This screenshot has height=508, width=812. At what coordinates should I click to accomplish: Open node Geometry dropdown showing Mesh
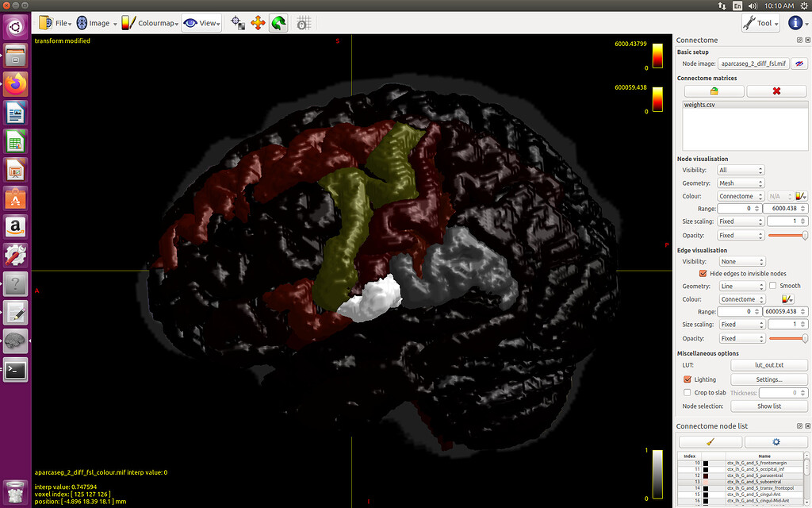tap(741, 183)
